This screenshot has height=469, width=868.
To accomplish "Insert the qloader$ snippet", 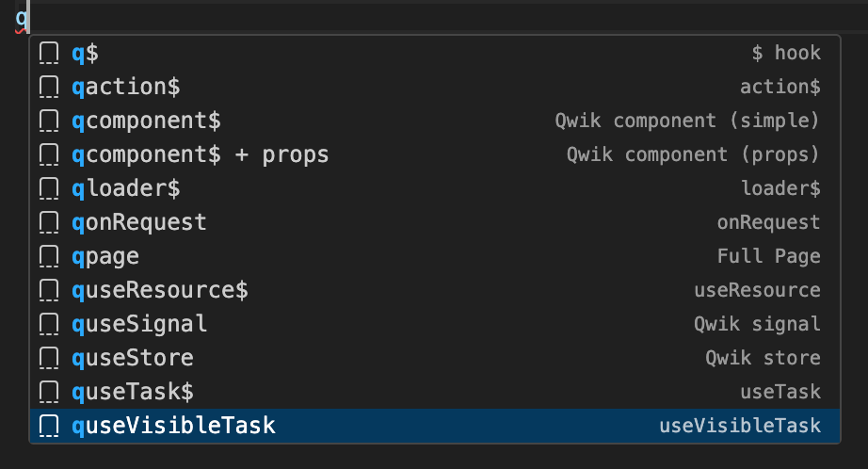I will tap(126, 188).
